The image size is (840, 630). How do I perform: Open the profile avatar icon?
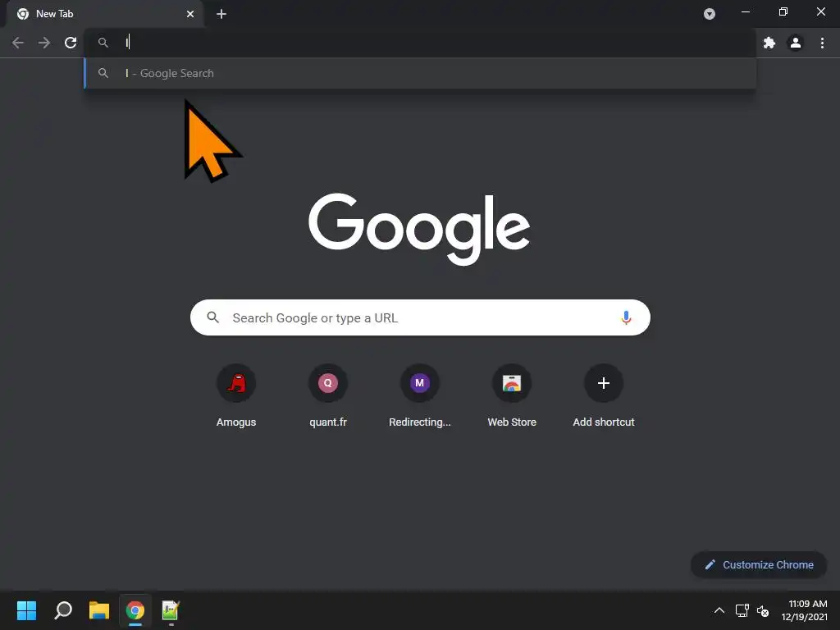(796, 43)
